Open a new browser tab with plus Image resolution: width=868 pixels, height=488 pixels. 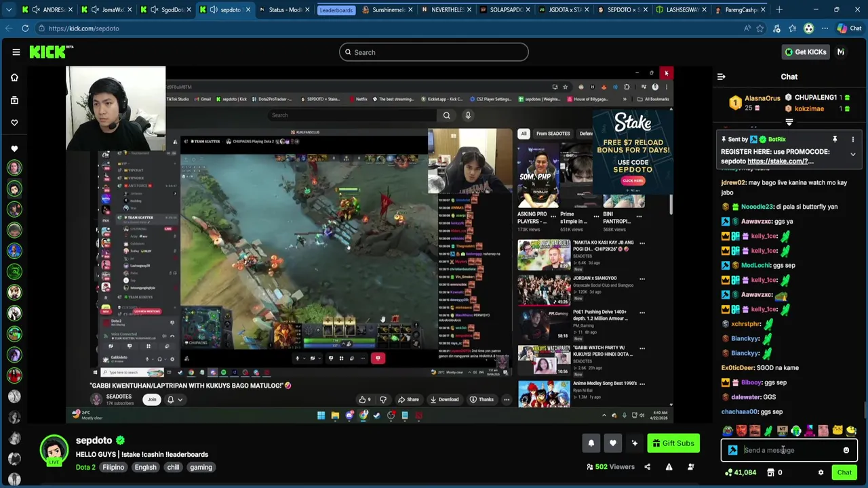(x=778, y=9)
